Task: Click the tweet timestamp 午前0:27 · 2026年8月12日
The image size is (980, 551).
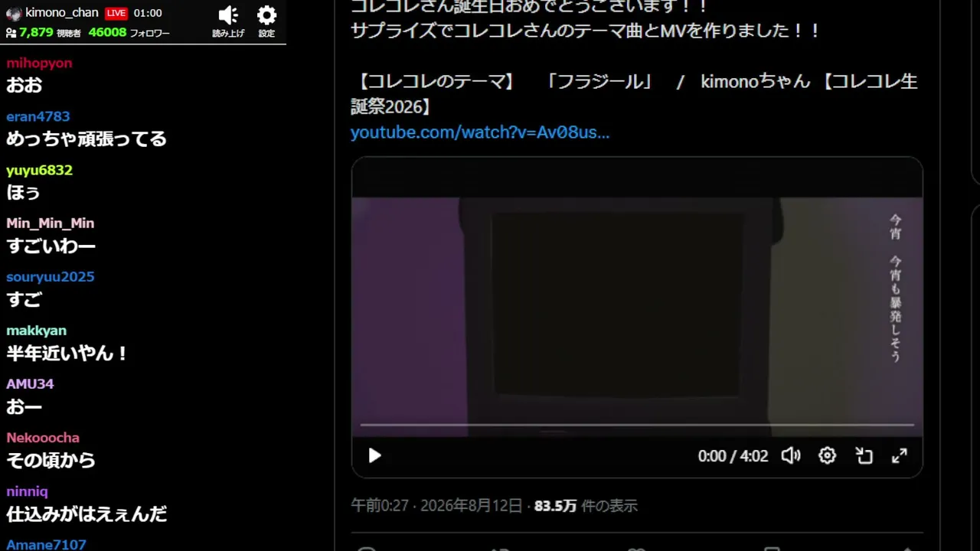Action: pos(436,506)
